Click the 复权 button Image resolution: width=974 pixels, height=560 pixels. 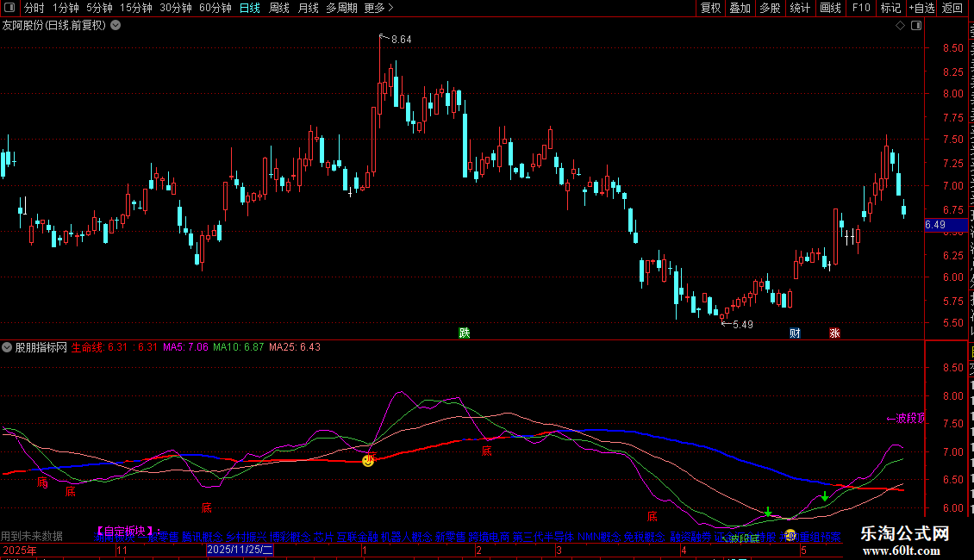click(x=710, y=8)
